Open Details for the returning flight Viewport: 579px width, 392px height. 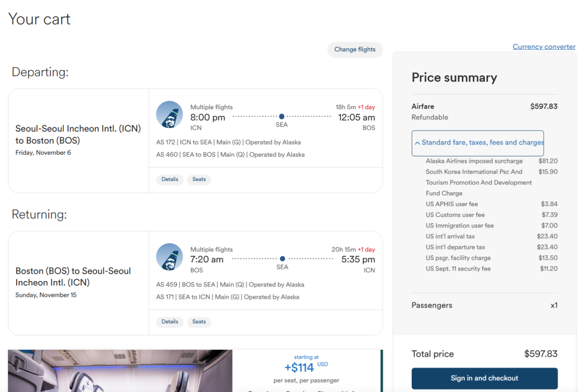tap(169, 322)
